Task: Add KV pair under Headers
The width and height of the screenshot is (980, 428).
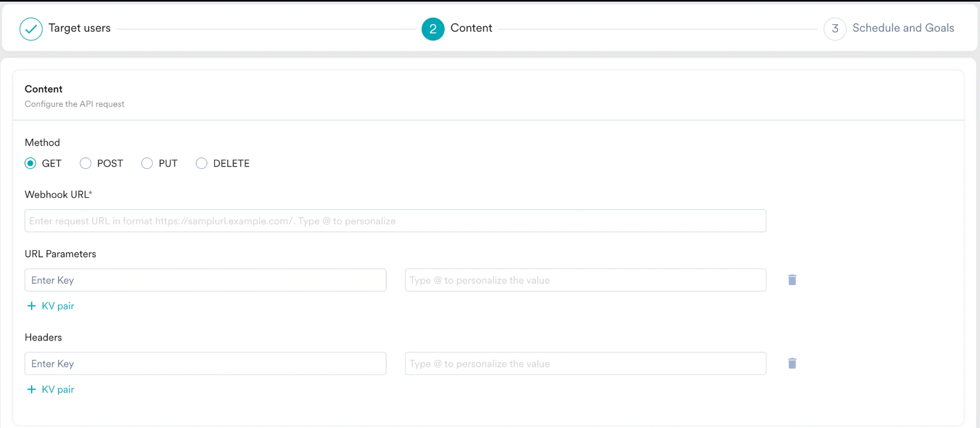Action: pyautogui.click(x=50, y=390)
